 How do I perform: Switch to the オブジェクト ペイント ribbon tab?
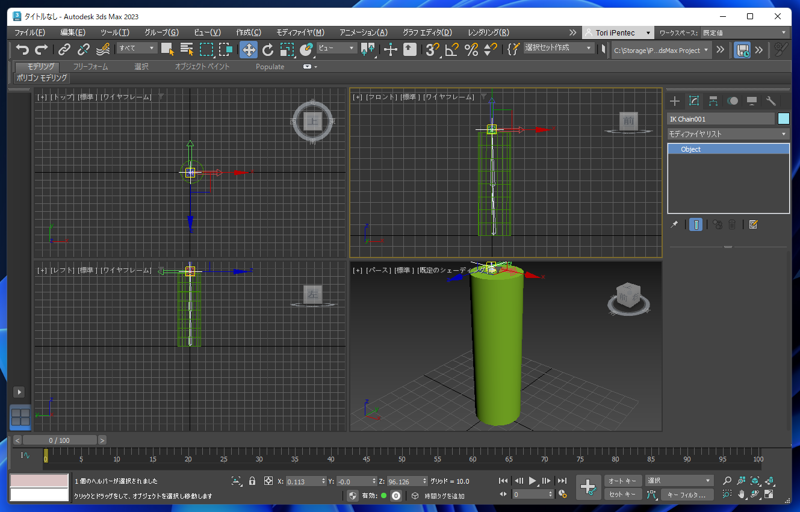(x=202, y=67)
